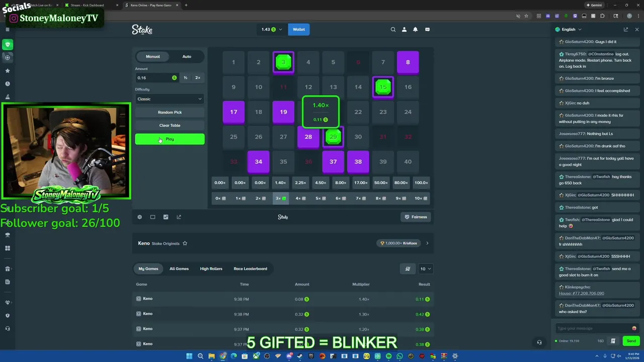Open live stats chart icon

click(x=166, y=217)
